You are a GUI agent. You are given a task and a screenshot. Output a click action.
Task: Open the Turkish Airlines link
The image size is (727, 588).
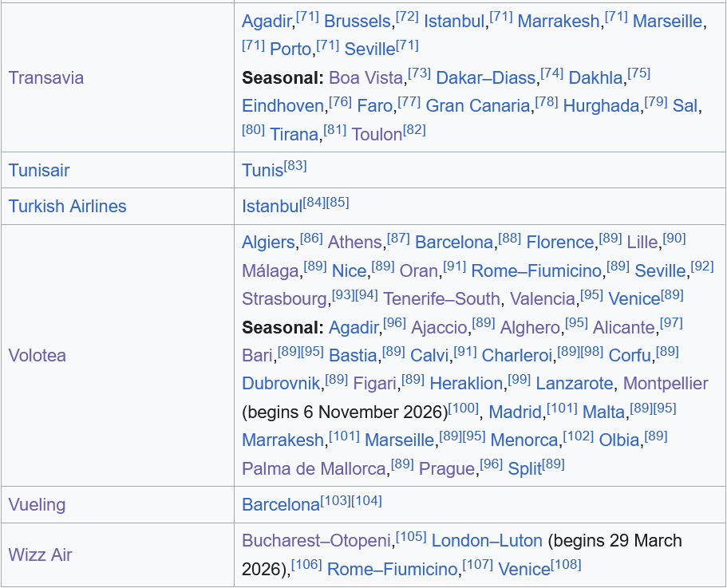click(x=67, y=206)
